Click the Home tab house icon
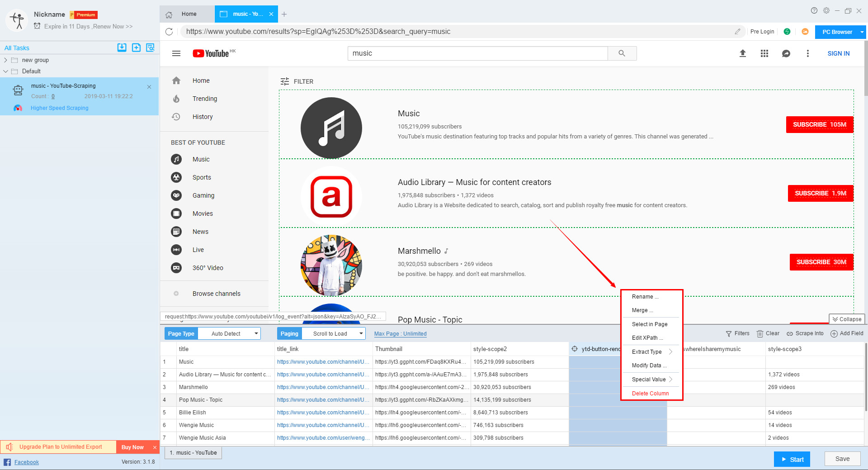The image size is (868, 470). click(169, 14)
